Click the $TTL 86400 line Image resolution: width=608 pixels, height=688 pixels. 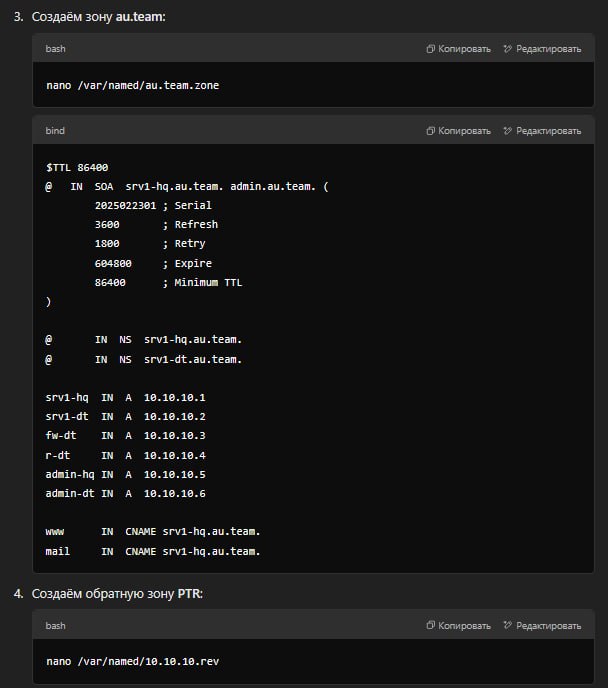pyautogui.click(x=77, y=167)
